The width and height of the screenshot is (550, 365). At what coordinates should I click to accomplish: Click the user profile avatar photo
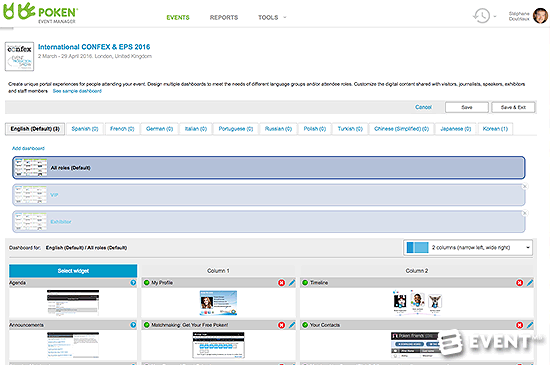(x=540, y=16)
